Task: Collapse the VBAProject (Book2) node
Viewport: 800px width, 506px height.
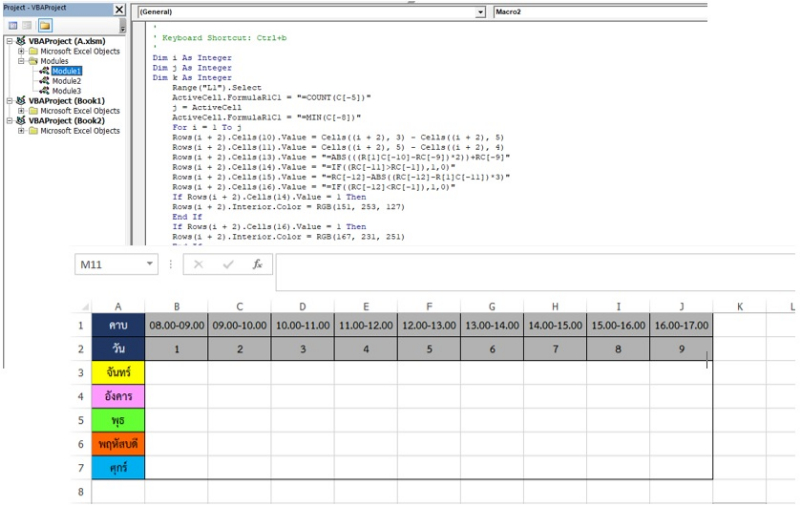Action: tap(10, 120)
